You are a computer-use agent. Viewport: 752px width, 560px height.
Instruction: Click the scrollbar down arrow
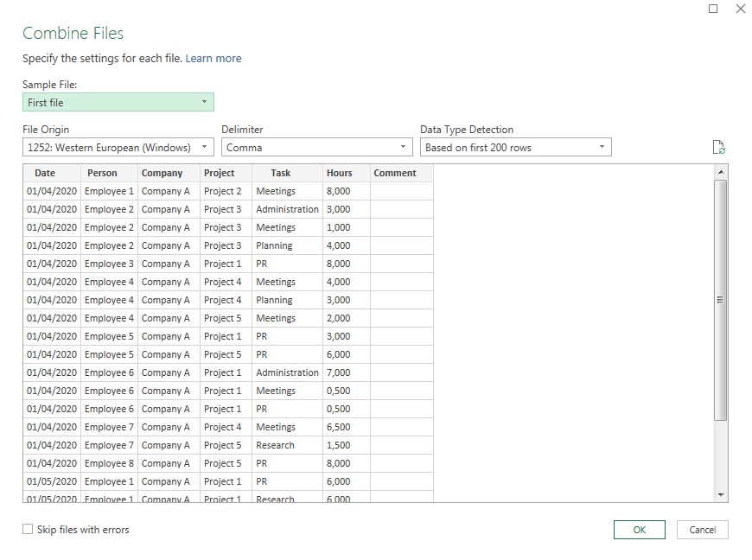720,494
